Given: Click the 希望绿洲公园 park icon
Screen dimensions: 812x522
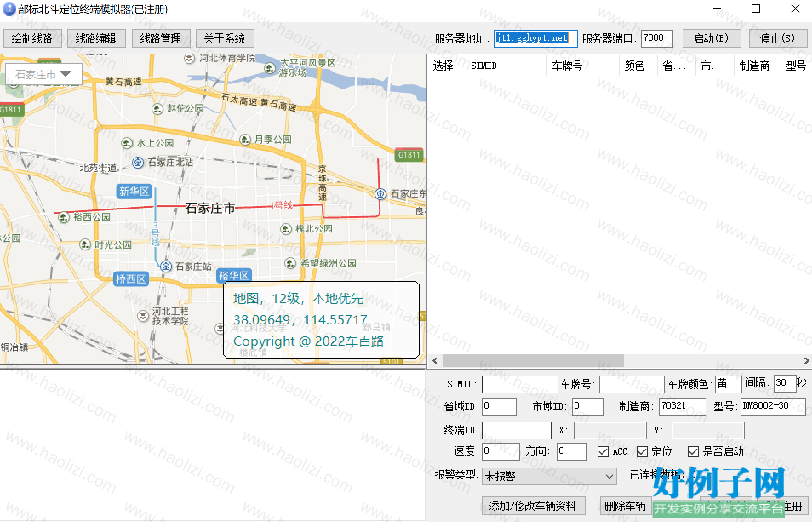Looking at the screenshot, I should 290,263.
